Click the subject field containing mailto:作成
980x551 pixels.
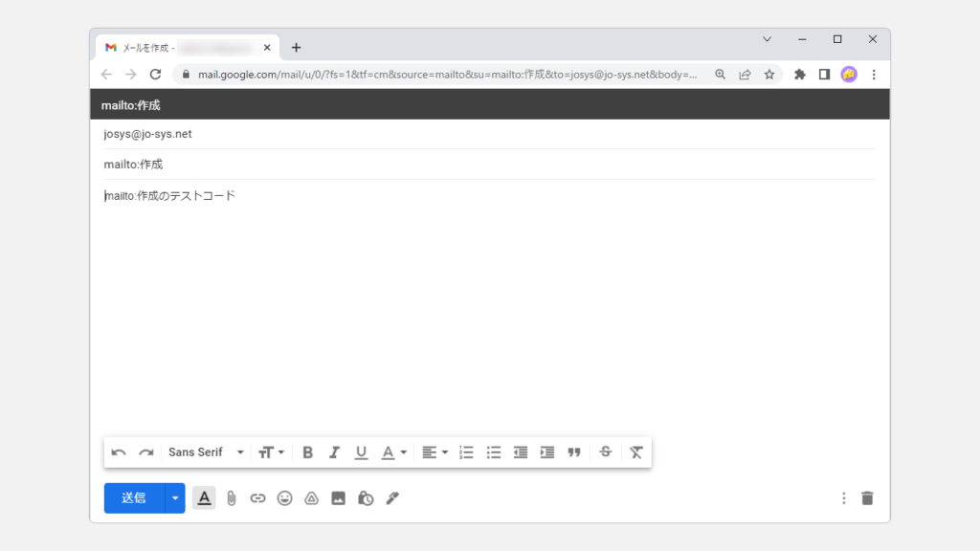click(479, 165)
